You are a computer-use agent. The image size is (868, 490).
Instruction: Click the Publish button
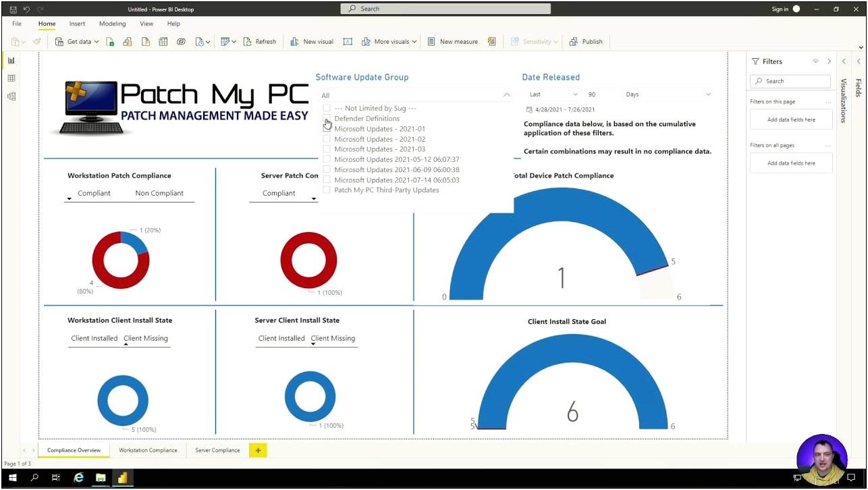click(586, 42)
